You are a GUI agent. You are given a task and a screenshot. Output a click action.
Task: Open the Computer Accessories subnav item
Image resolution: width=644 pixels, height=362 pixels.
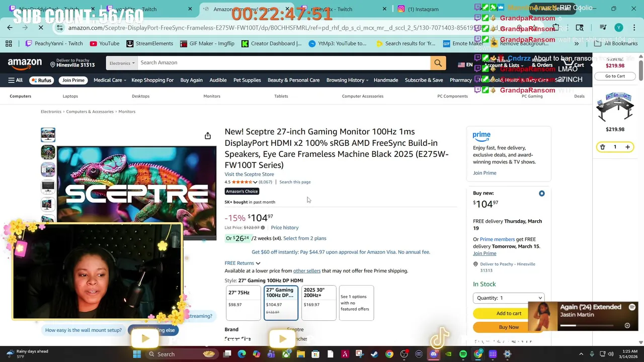[x=363, y=96]
